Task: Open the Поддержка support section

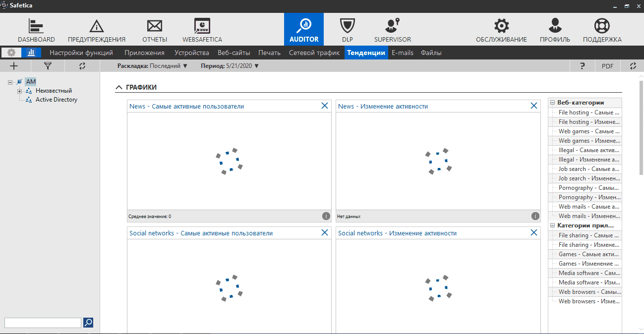Action: [x=602, y=30]
